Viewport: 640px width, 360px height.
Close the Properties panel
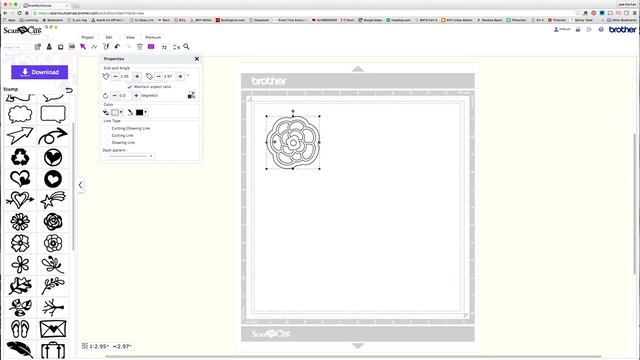pos(197,59)
